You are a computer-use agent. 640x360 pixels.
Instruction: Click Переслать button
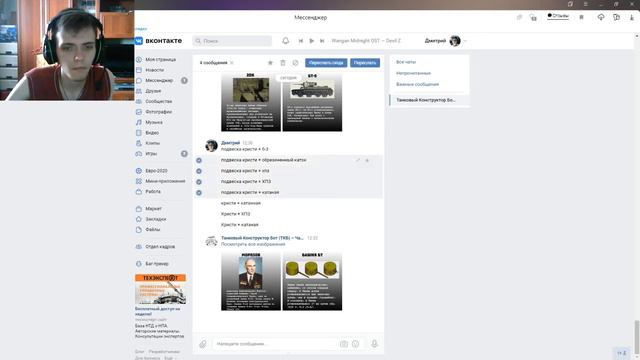click(x=365, y=63)
